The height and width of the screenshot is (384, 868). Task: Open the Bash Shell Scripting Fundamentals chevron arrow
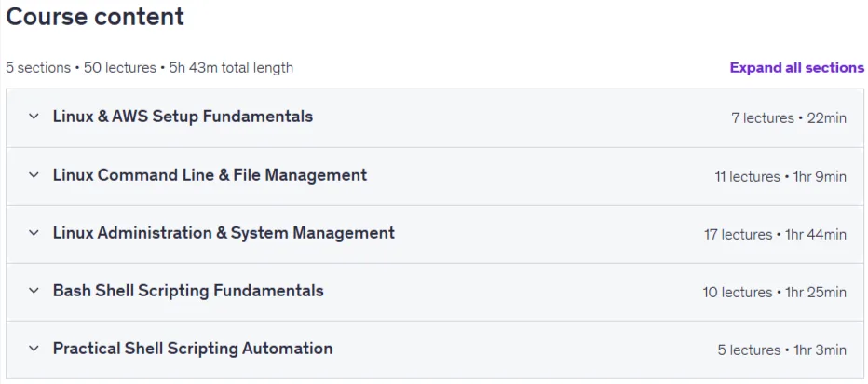[34, 291]
